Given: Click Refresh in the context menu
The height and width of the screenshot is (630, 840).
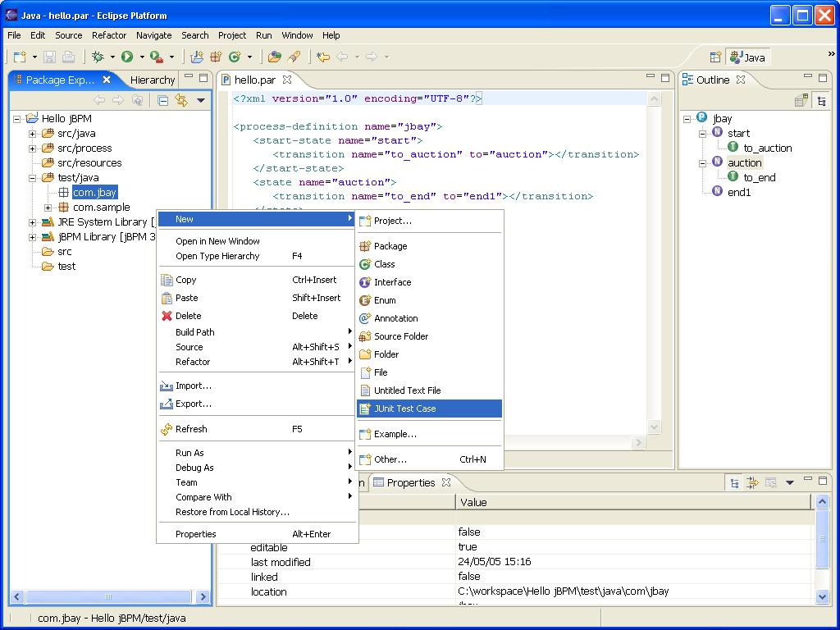Looking at the screenshot, I should [x=257, y=429].
